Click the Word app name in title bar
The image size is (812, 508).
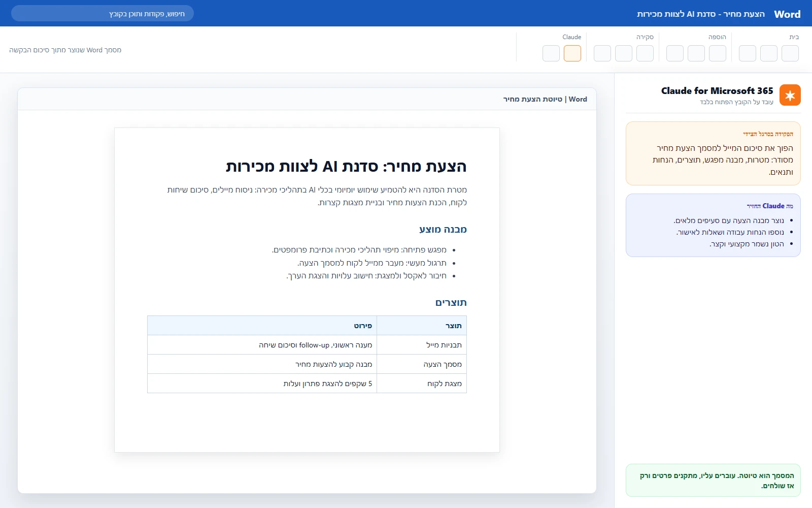point(787,14)
